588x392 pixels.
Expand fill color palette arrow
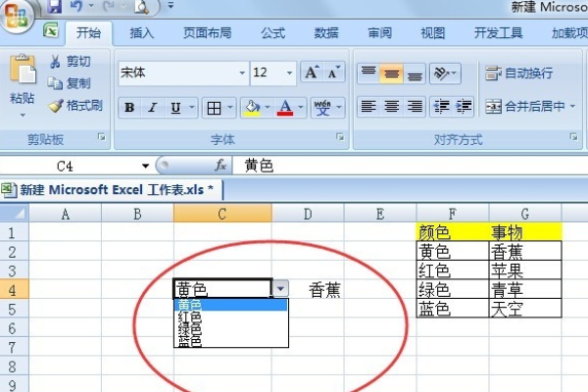coord(268,108)
